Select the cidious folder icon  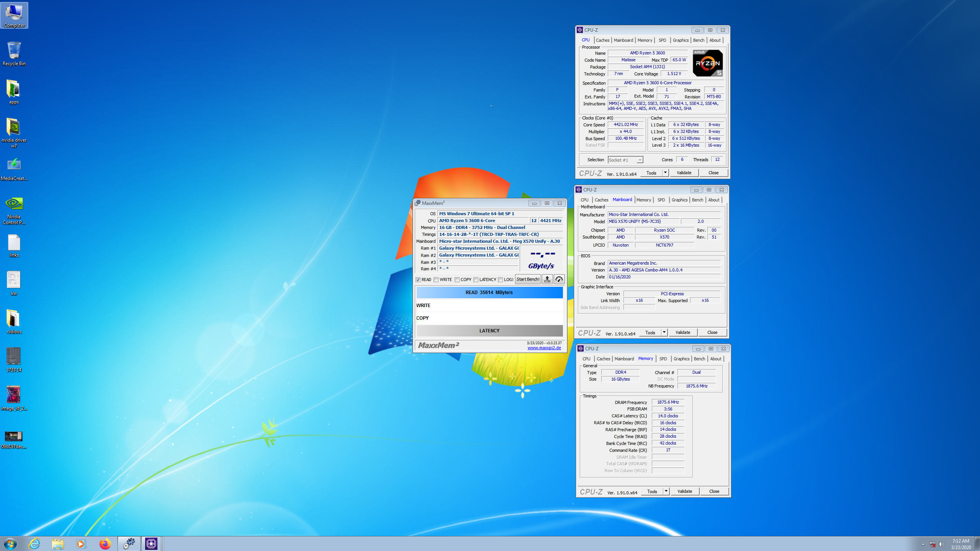pyautogui.click(x=14, y=322)
